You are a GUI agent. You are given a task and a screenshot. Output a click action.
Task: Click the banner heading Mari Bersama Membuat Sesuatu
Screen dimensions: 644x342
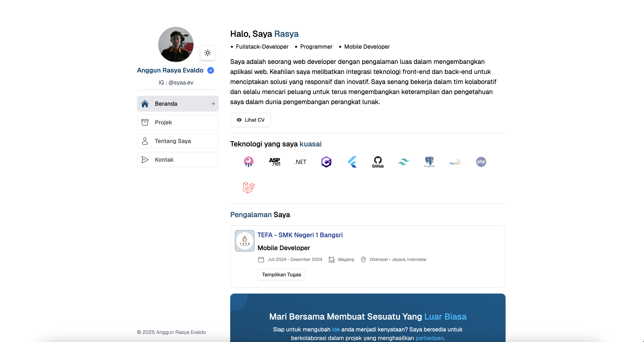pyautogui.click(x=368, y=317)
